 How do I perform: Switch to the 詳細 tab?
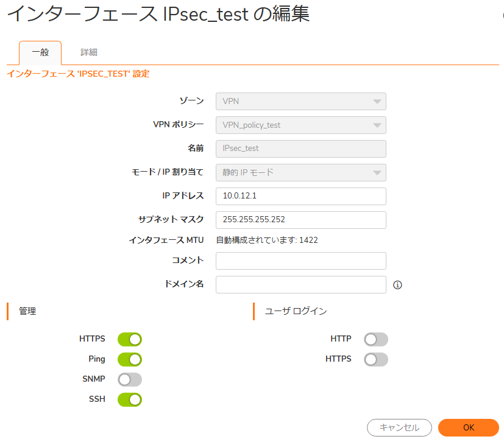[x=89, y=52]
